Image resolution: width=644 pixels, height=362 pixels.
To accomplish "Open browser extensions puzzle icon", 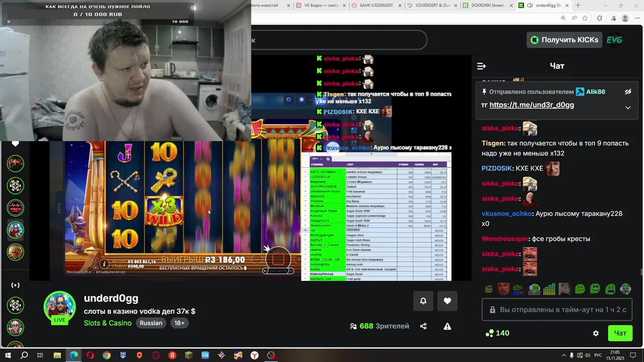I will coord(599,18).
